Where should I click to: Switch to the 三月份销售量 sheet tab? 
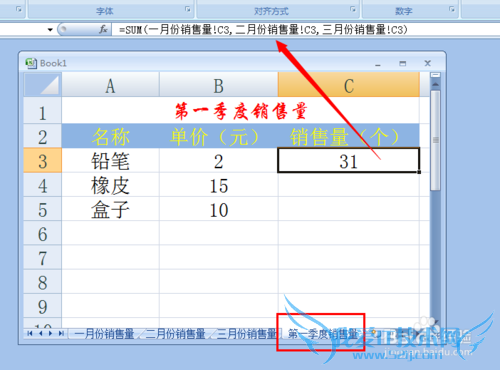click(247, 334)
